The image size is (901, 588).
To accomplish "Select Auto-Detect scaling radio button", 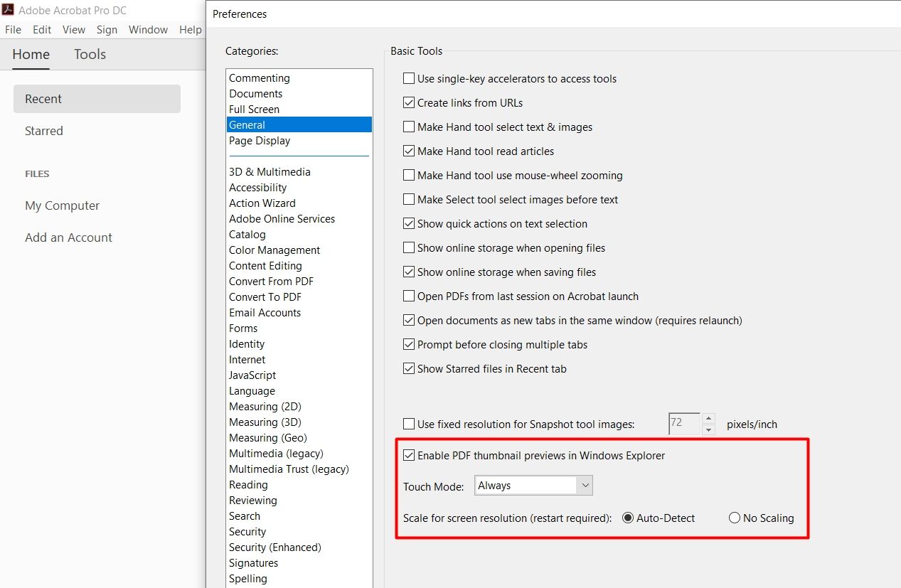I will [x=628, y=518].
